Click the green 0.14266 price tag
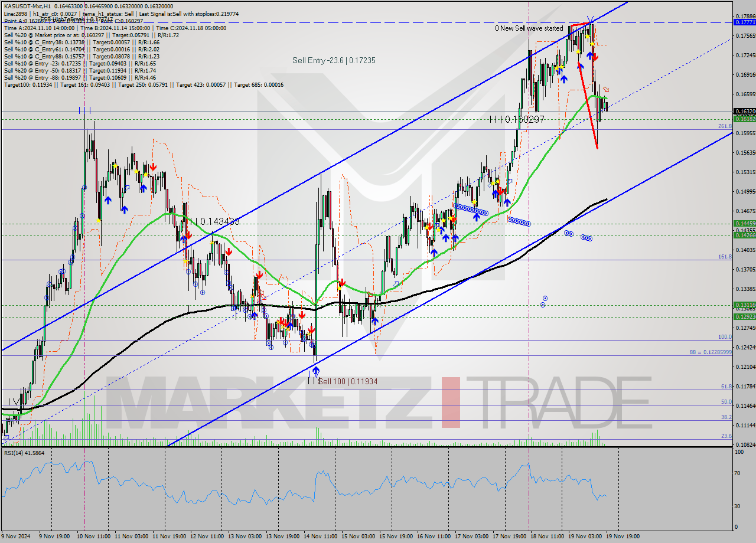This screenshot has width=756, height=543. pos(744,235)
